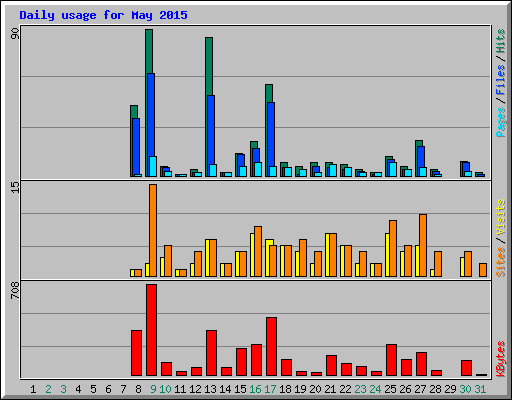Click day 20 on the date axis
512x400 pixels.
coord(315,389)
